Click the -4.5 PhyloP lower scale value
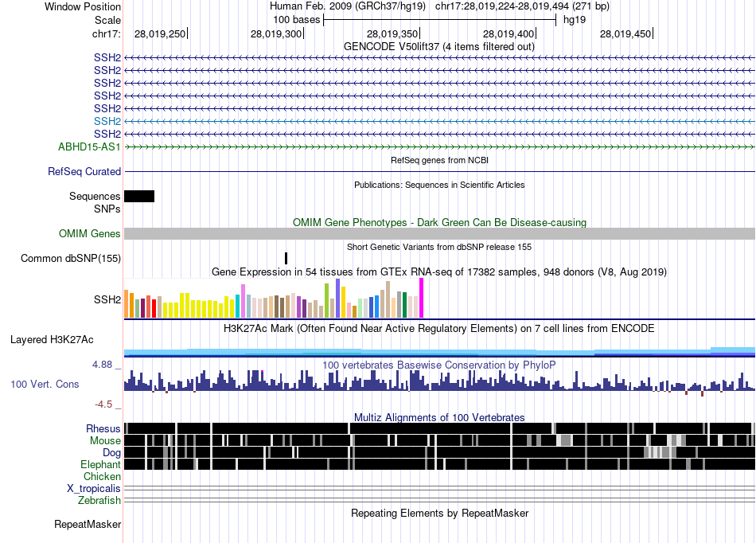 pos(103,404)
